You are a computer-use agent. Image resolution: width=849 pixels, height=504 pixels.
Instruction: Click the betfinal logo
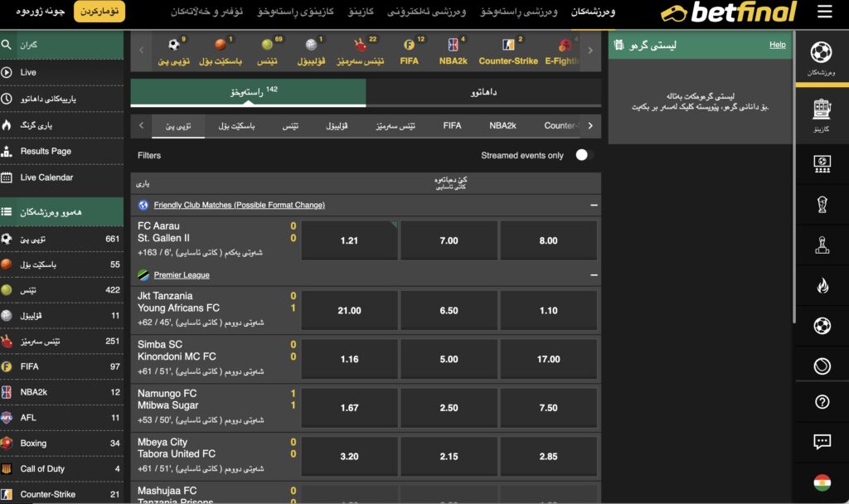pos(729,12)
